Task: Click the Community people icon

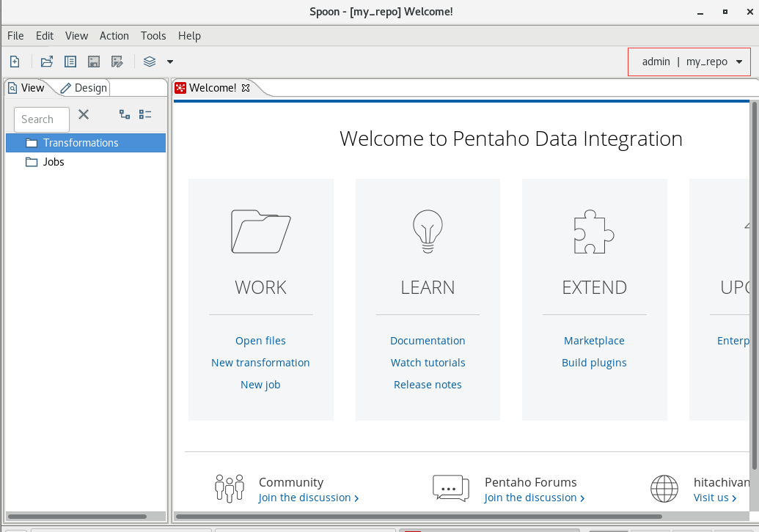Action: [x=230, y=489]
